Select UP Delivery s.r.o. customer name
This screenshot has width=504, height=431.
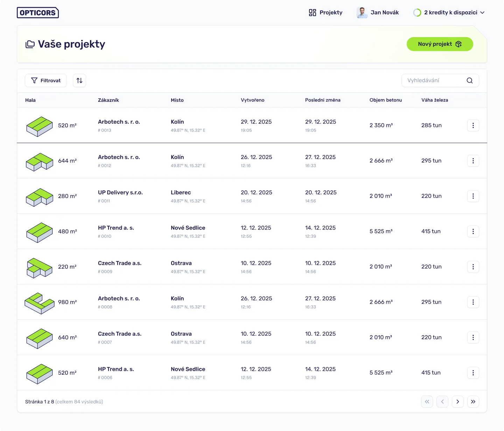pyautogui.click(x=120, y=192)
